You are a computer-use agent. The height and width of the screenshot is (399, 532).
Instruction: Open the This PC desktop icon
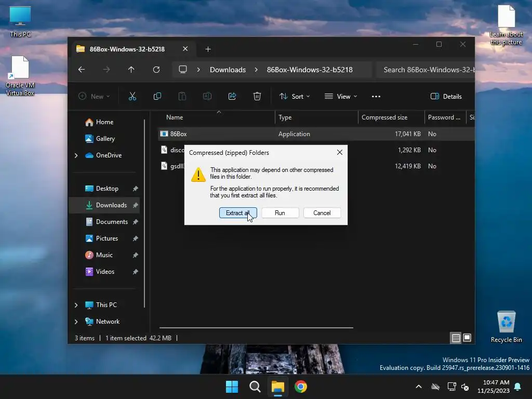point(20,22)
